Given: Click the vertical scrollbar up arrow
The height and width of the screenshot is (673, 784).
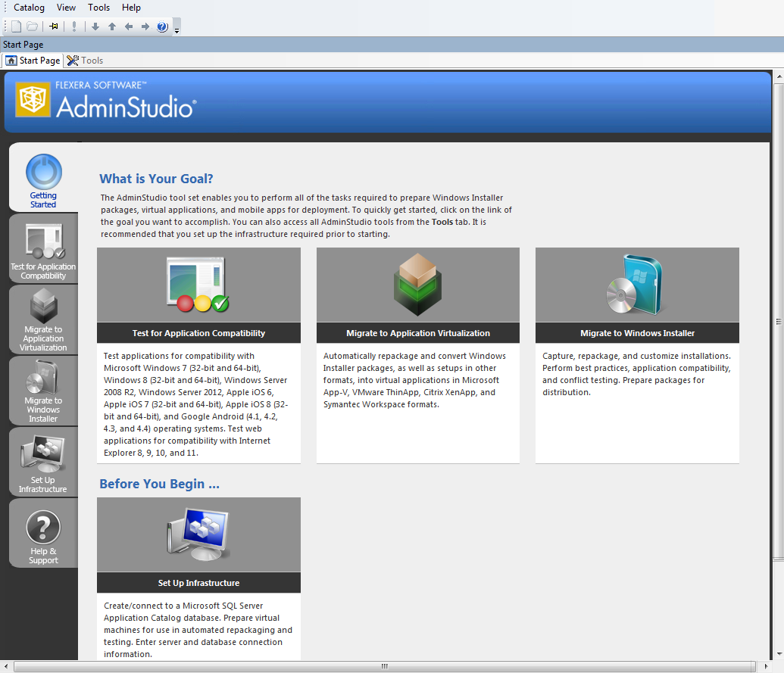Looking at the screenshot, I should coord(779,77).
